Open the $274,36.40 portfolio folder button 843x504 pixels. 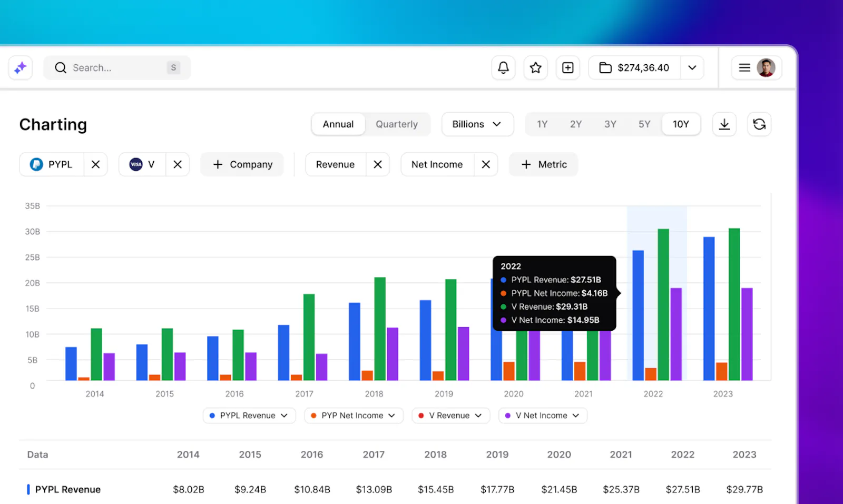tap(634, 68)
